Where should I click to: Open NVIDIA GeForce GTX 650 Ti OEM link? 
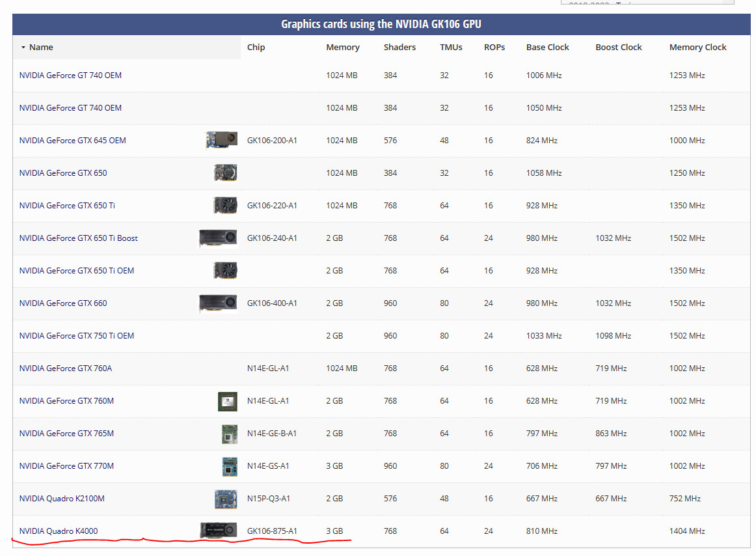(x=77, y=271)
